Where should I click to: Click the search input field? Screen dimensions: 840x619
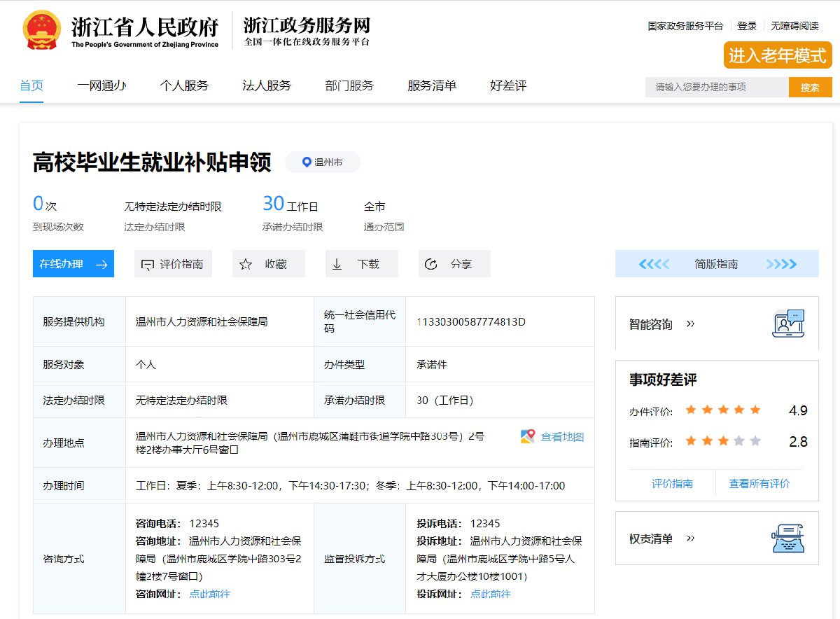tap(716, 88)
